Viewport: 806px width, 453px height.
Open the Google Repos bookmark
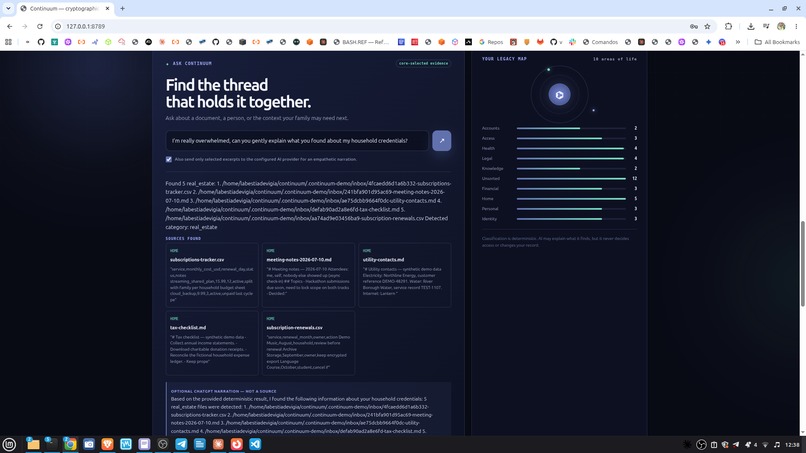(x=490, y=42)
